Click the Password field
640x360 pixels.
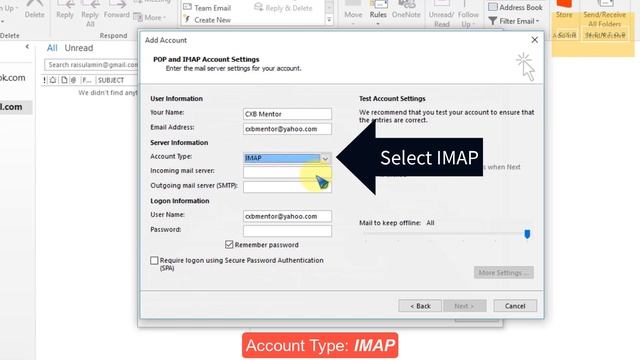pos(287,231)
